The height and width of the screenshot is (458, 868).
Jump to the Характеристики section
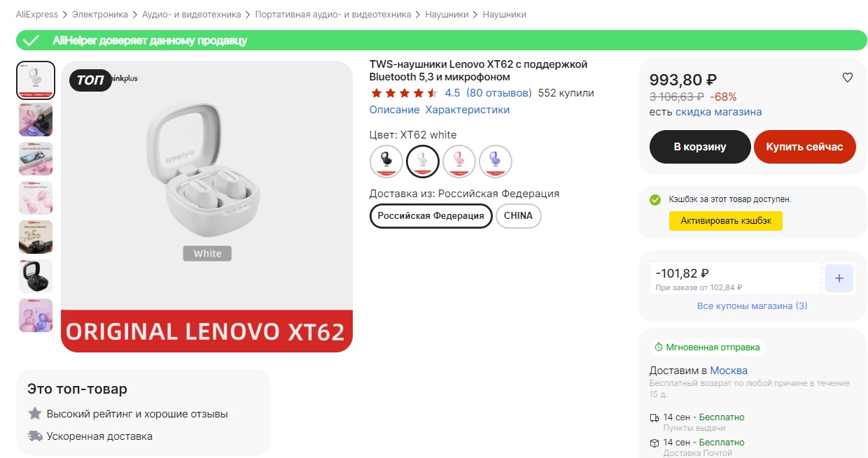[x=468, y=110]
